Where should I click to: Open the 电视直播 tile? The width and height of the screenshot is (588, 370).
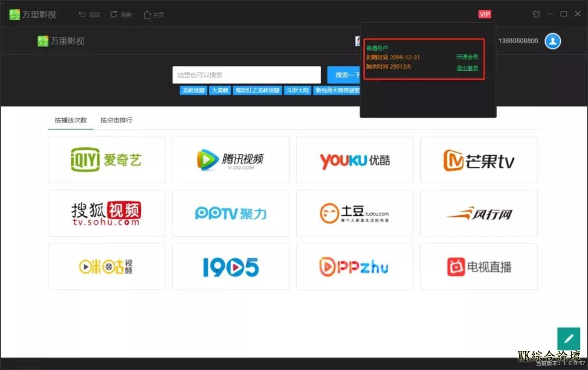[479, 266]
